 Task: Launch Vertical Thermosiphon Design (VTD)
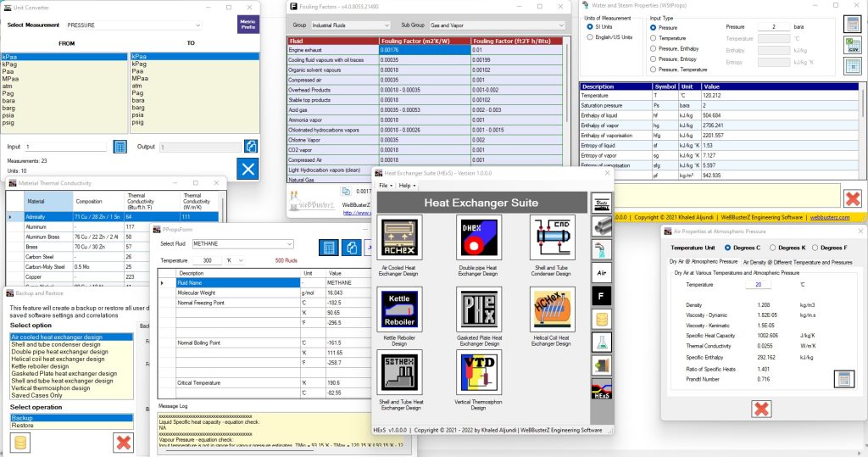[479, 372]
